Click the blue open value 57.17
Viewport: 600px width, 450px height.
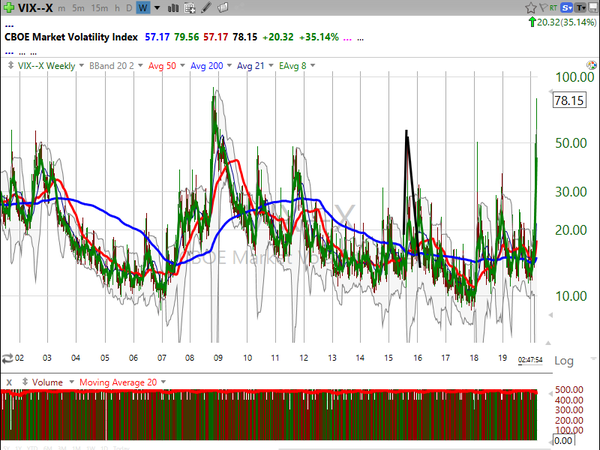(x=157, y=37)
